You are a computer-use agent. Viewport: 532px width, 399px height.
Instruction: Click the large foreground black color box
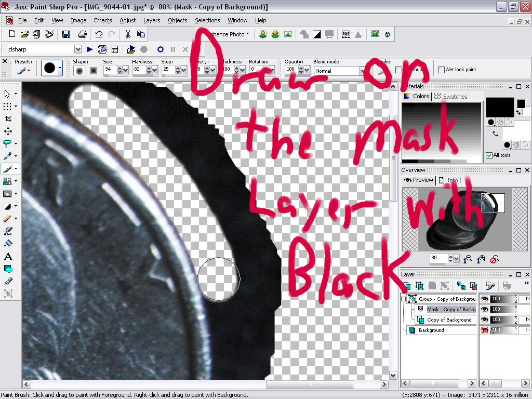point(500,108)
